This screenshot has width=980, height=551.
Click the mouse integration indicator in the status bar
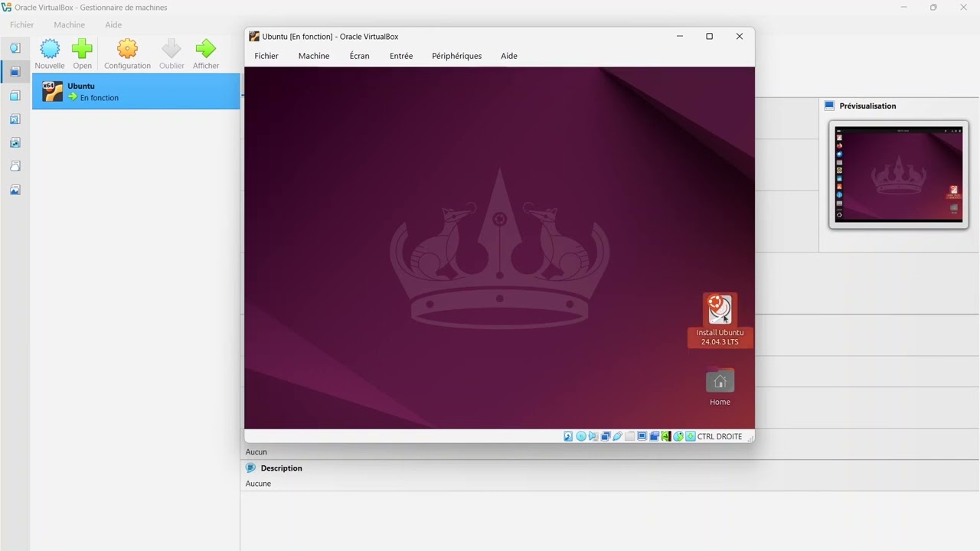pyautogui.click(x=678, y=436)
